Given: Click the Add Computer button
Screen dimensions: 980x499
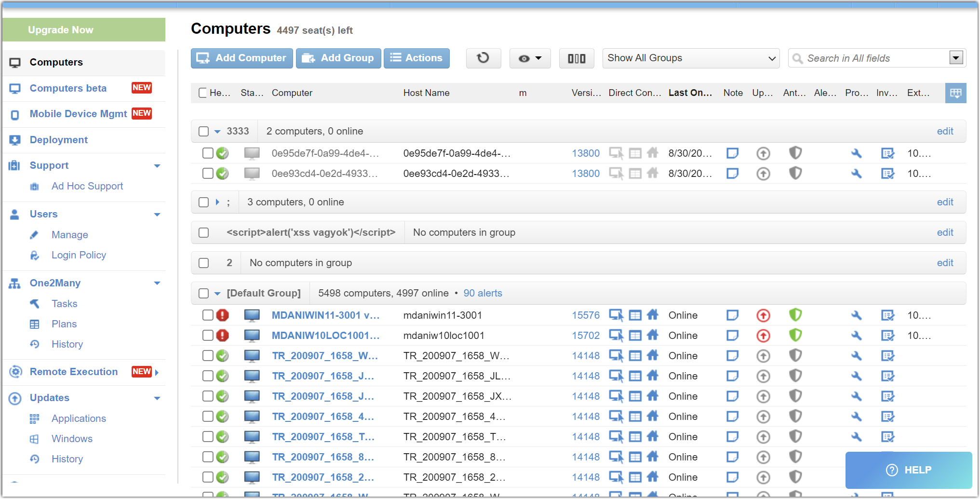Looking at the screenshot, I should (242, 58).
